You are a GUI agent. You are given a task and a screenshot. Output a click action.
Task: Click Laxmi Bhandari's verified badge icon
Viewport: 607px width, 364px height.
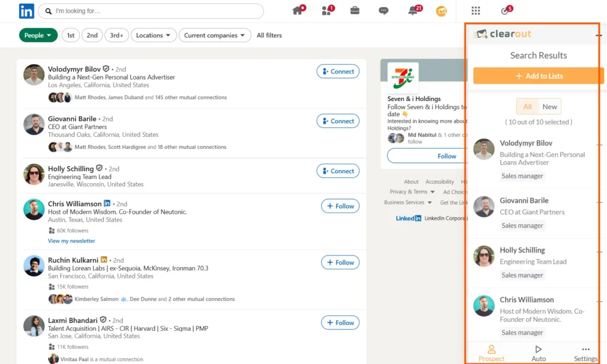(x=103, y=320)
